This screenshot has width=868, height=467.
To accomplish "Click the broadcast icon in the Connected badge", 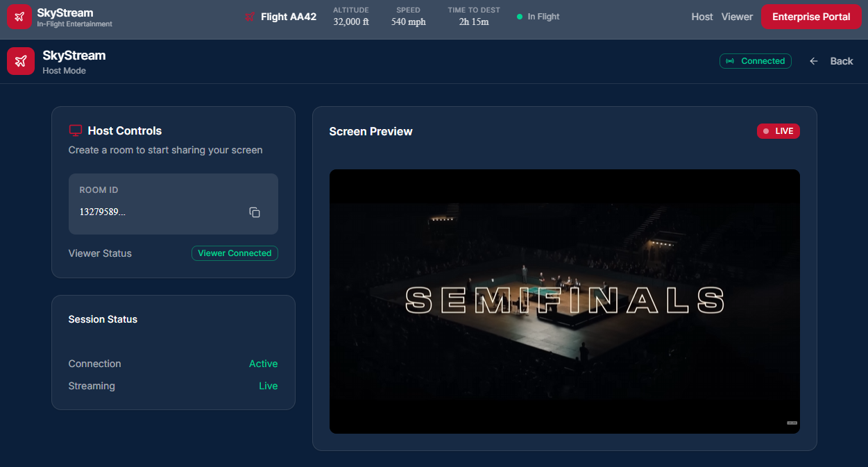I will coord(730,61).
